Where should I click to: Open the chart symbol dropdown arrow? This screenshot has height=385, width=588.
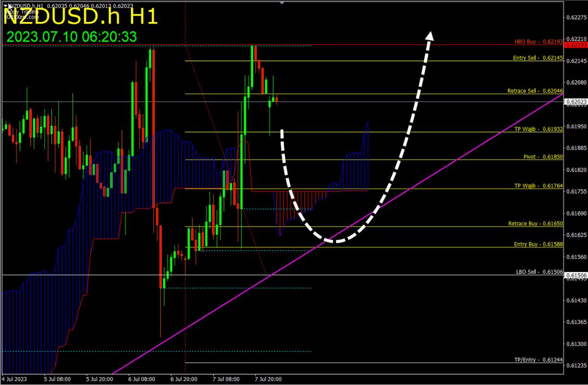click(5, 6)
